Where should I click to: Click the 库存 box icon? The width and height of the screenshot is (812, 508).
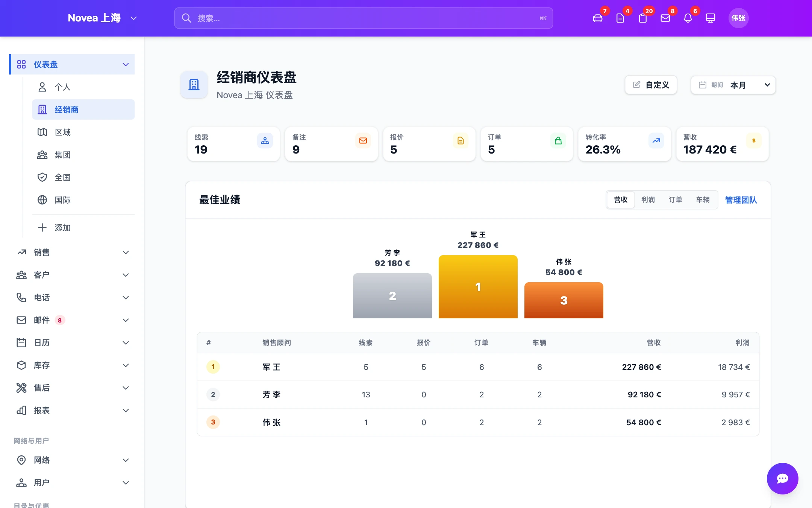point(21,365)
